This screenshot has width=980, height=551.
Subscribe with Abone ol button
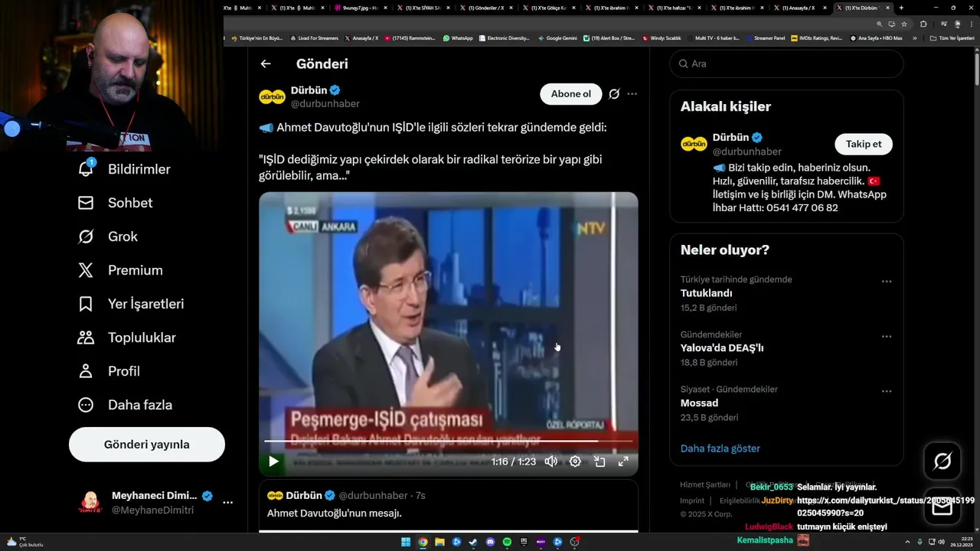[571, 94]
